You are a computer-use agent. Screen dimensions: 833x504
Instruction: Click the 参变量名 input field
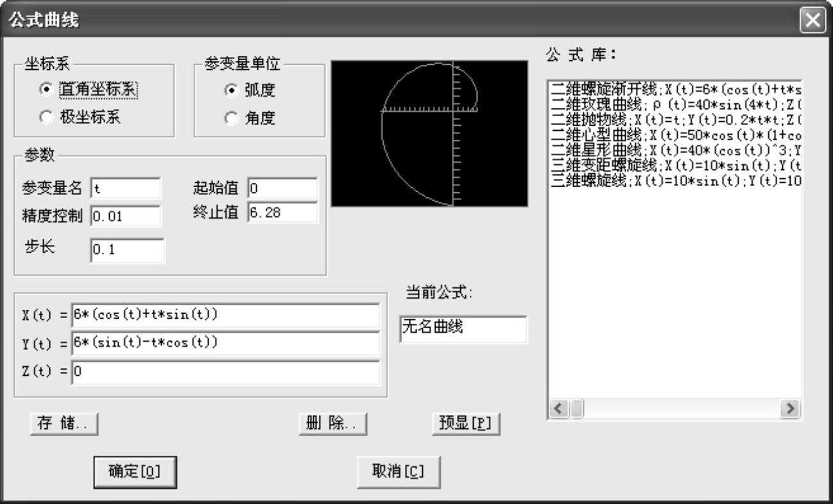tap(125, 189)
